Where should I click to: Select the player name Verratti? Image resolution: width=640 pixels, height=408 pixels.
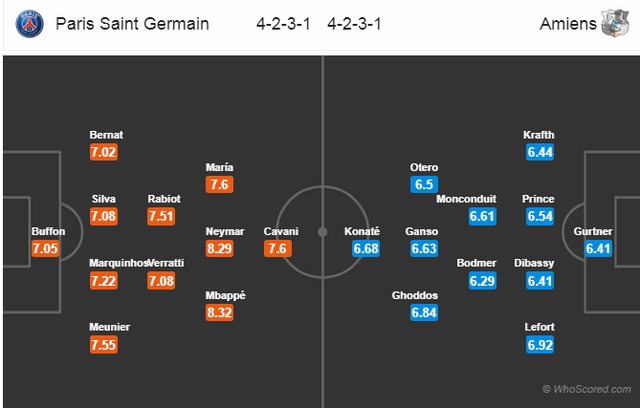pyautogui.click(x=166, y=263)
